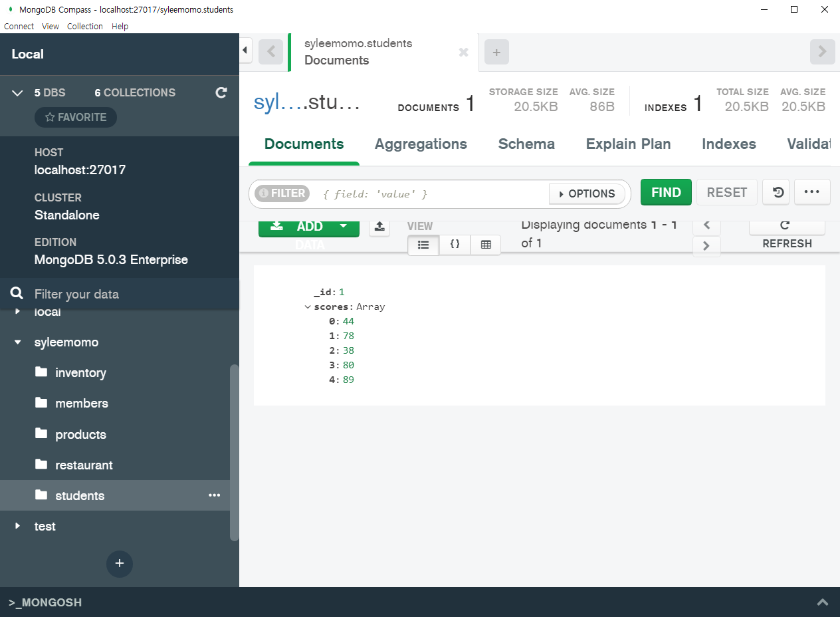Image resolution: width=840 pixels, height=617 pixels.
Task: Open the Connect menu
Action: click(19, 27)
